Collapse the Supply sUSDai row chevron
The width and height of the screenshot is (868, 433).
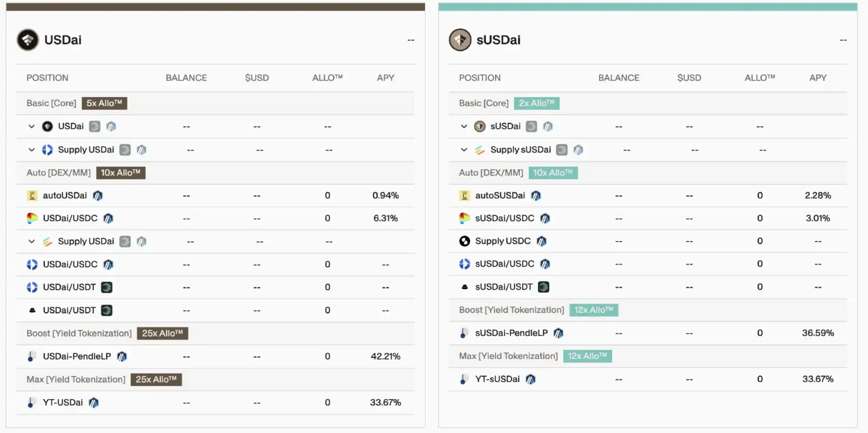(464, 149)
